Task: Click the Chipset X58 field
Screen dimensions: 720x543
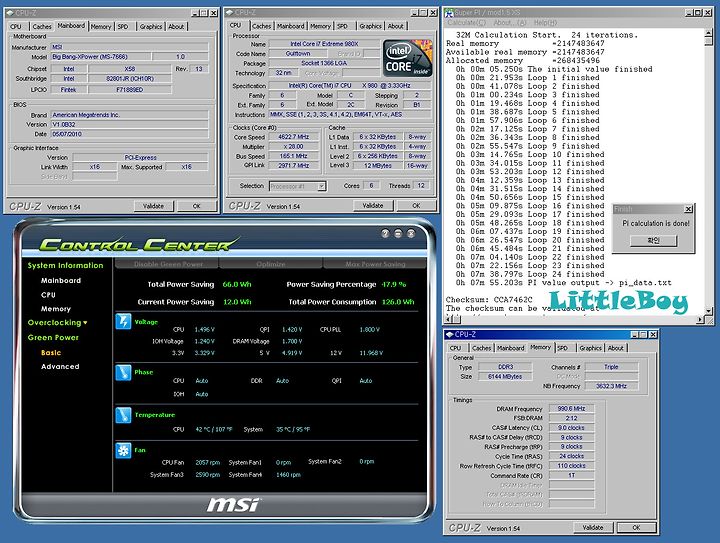Action: coord(130,69)
